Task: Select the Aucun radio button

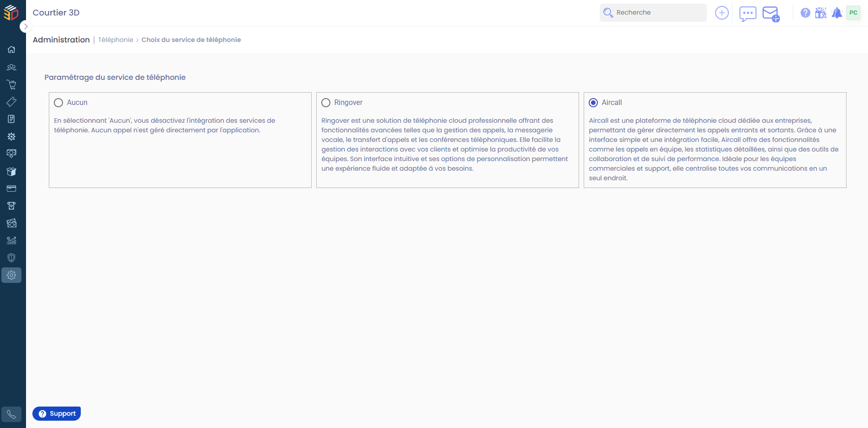Action: point(58,103)
